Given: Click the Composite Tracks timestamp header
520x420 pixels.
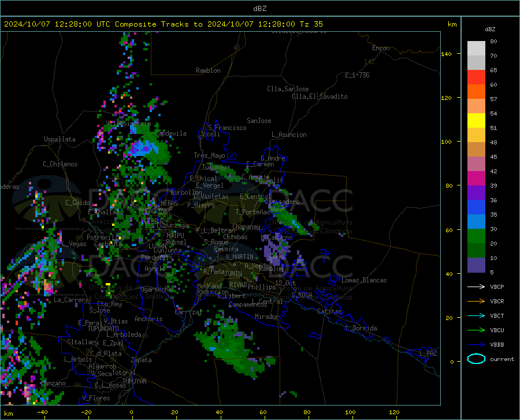Looking at the screenshot, I should point(163,24).
